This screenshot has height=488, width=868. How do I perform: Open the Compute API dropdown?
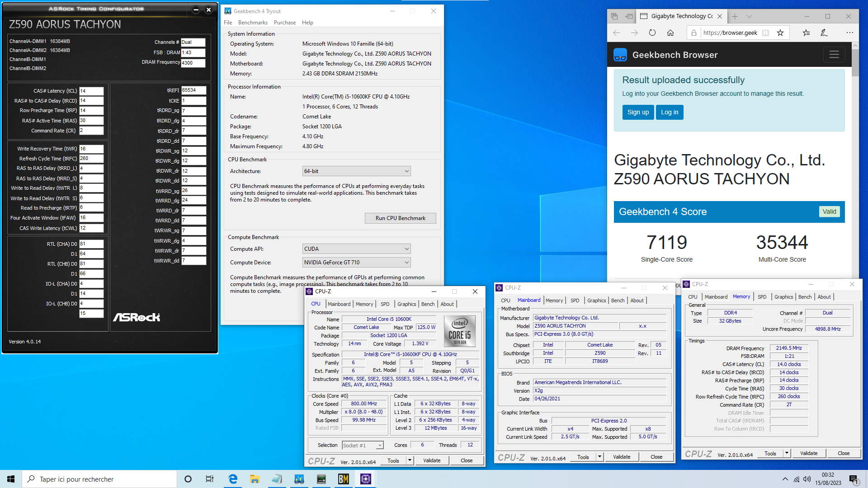click(x=357, y=249)
